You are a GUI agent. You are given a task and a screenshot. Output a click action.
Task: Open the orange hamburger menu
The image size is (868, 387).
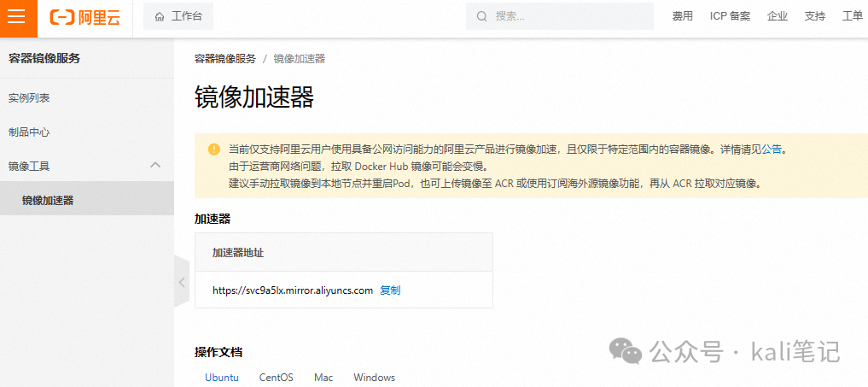pyautogui.click(x=18, y=18)
